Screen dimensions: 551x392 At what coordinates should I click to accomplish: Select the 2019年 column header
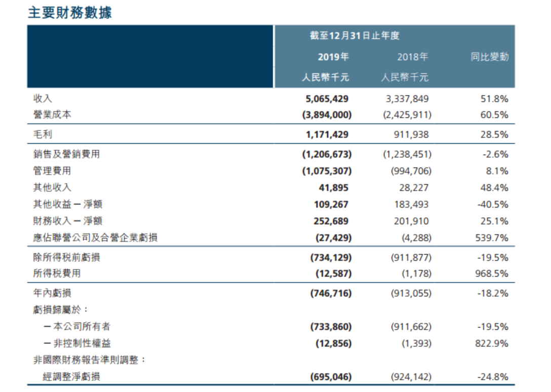pos(333,57)
